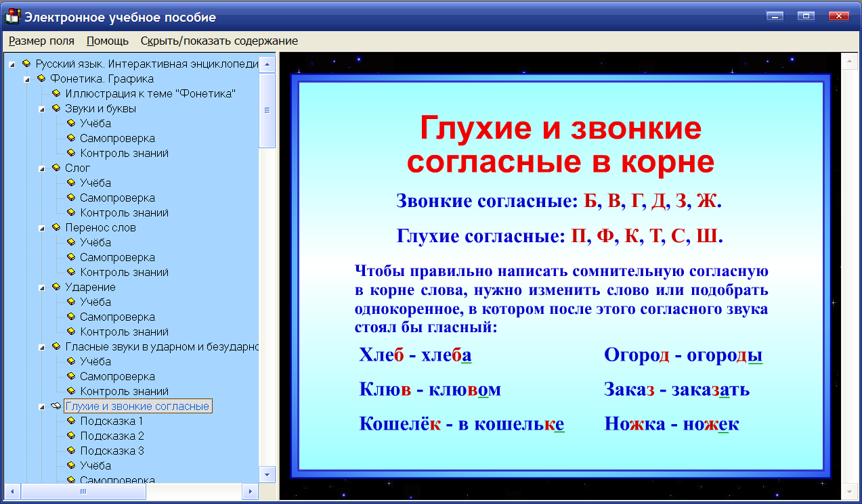This screenshot has width=862, height=504.
Task: Click the open book icon beside "Глухие и звонкие согласные"
Action: click(56, 406)
